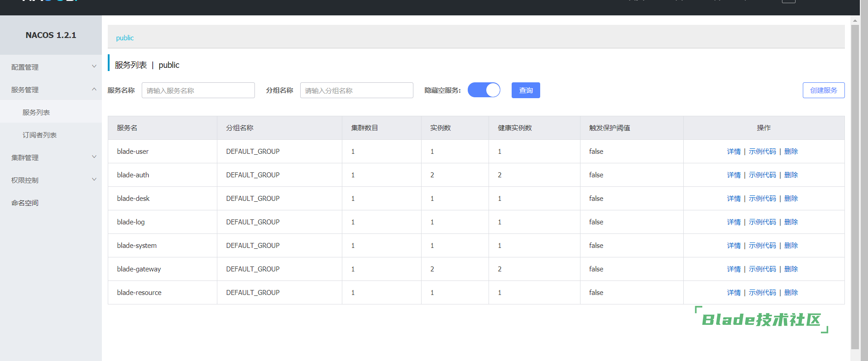This screenshot has height=361, width=868.
Task: Open 示例代码 for blade-log
Action: (x=762, y=222)
